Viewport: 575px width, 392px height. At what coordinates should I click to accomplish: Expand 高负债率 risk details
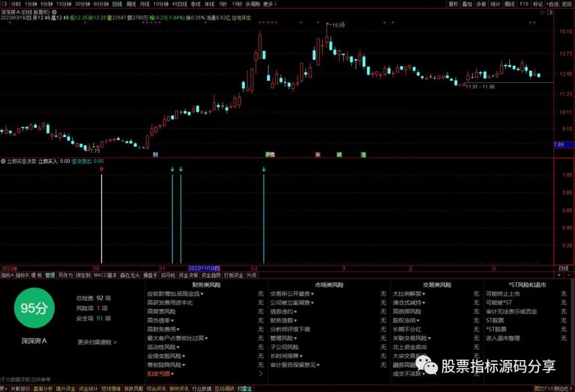(161, 321)
